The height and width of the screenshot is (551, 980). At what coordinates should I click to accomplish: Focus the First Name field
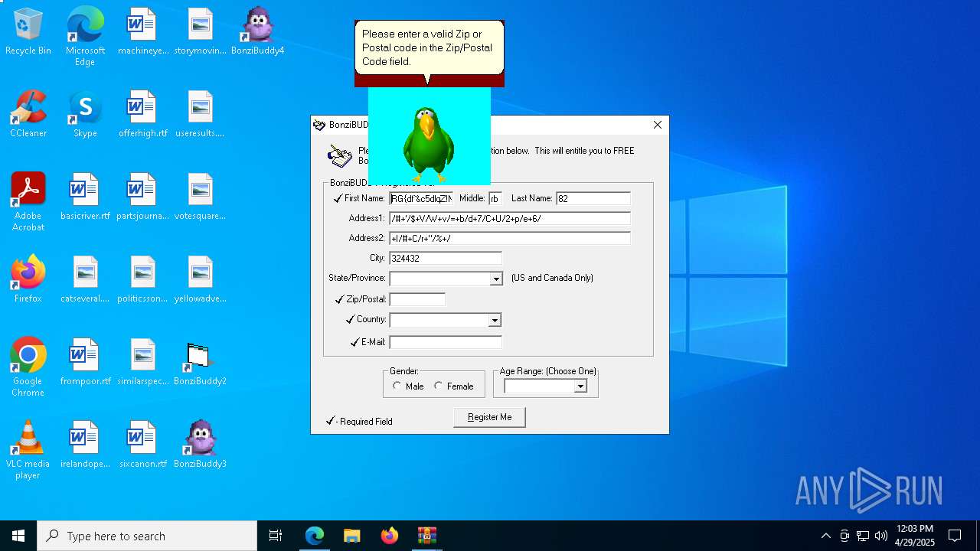click(x=421, y=198)
